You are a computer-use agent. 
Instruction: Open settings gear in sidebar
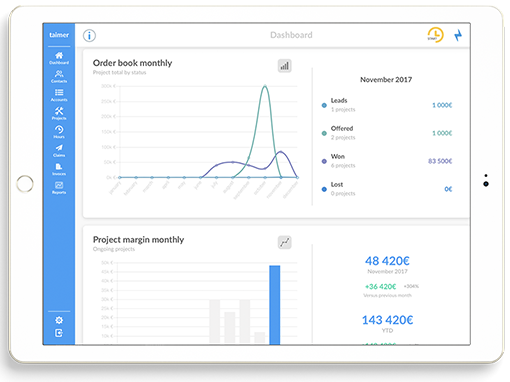tap(59, 320)
